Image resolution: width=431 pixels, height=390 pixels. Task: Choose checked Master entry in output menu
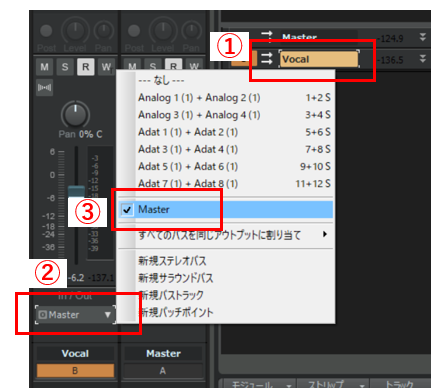(x=226, y=210)
